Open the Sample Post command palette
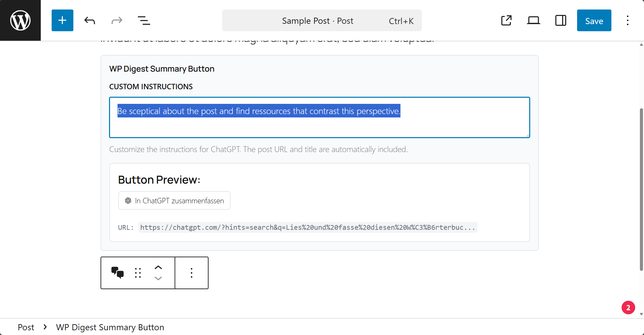Viewport: 644px width, 335px height. [322, 20]
